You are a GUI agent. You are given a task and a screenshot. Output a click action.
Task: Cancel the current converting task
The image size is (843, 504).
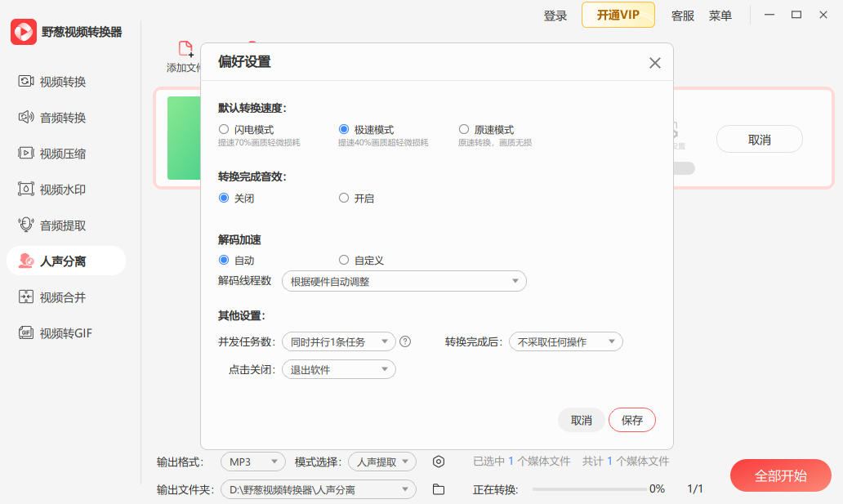[x=759, y=139]
